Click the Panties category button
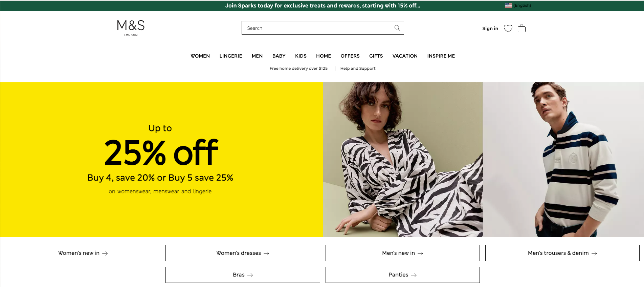The width and height of the screenshot is (644, 287). tap(402, 275)
